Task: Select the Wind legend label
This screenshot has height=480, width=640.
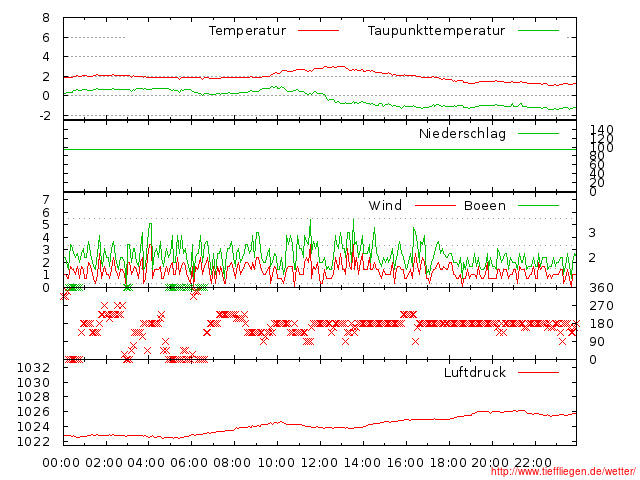Action: click(x=385, y=206)
